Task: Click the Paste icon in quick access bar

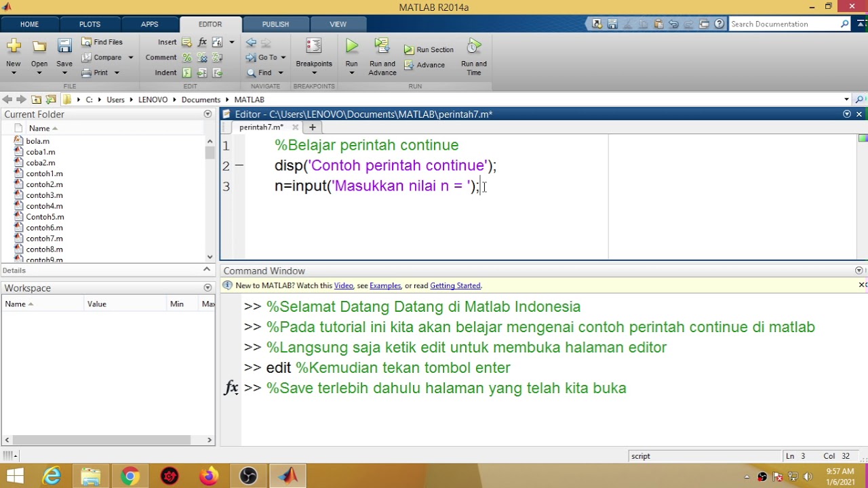Action: pyautogui.click(x=658, y=24)
